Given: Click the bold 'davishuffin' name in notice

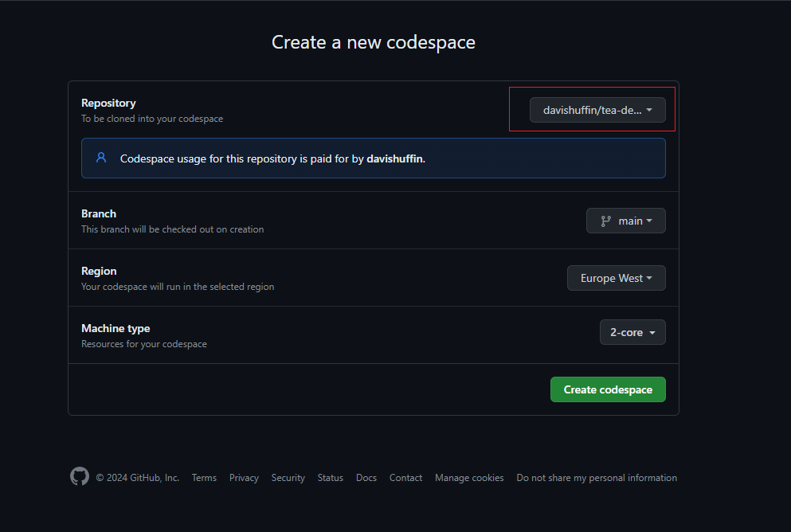Looking at the screenshot, I should pos(394,158).
